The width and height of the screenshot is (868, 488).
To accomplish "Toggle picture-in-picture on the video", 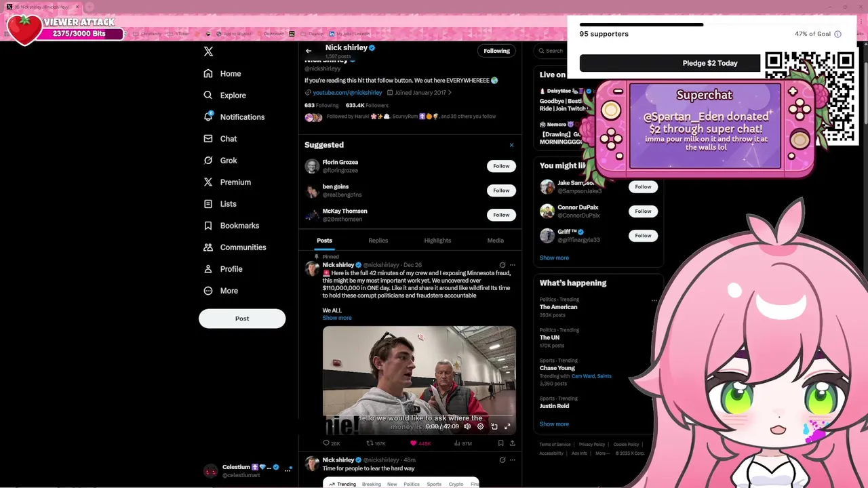I will 494,426.
